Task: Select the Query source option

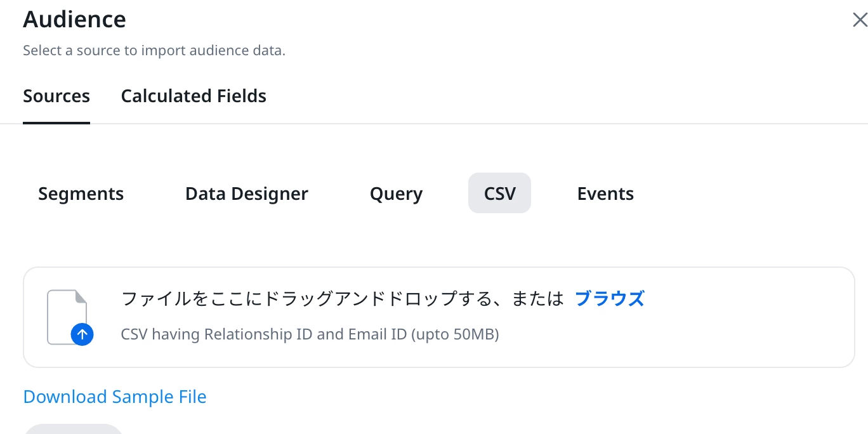Action: click(x=396, y=194)
